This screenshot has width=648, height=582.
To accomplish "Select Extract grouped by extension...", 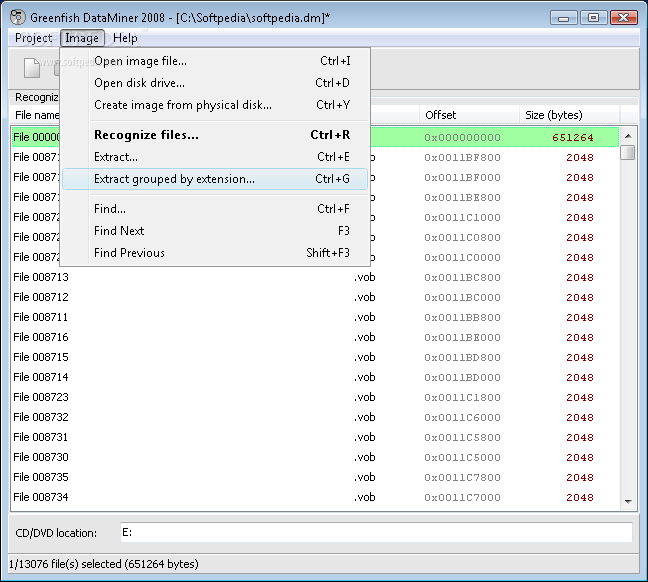I will point(215,179).
